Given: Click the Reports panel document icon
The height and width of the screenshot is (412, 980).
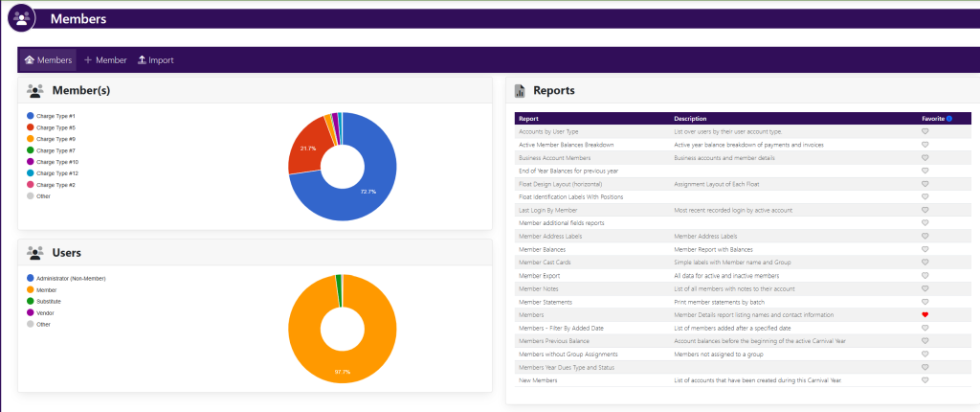Looking at the screenshot, I should (520, 91).
